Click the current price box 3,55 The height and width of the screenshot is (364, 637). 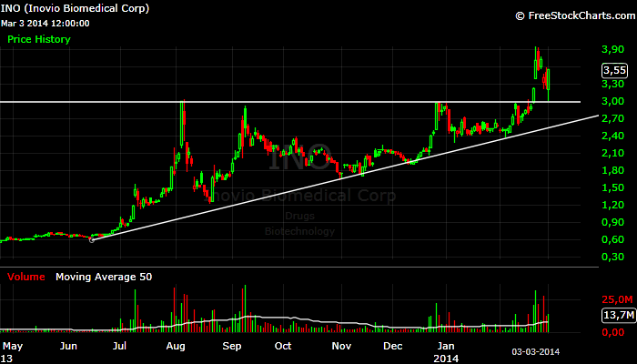coord(614,70)
